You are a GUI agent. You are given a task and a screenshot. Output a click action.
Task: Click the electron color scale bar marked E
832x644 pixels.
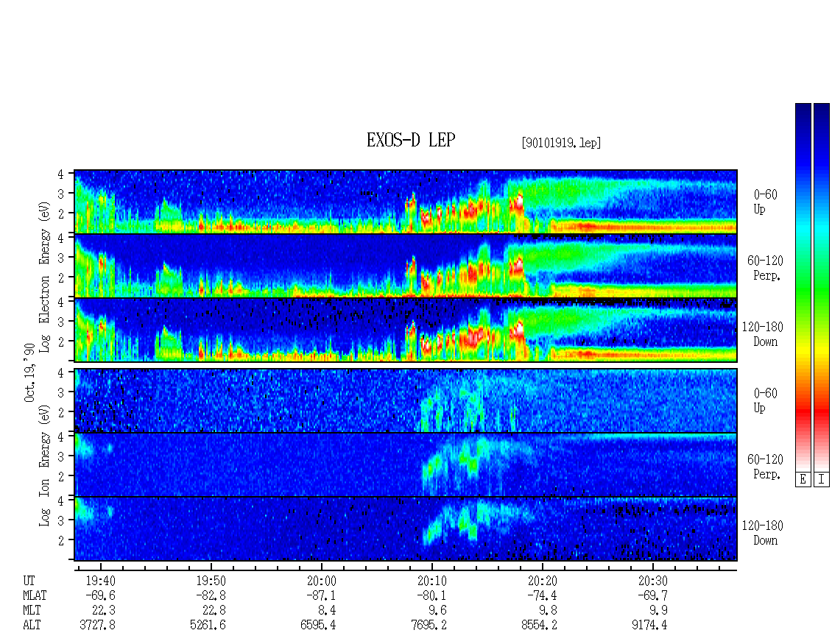(803, 287)
